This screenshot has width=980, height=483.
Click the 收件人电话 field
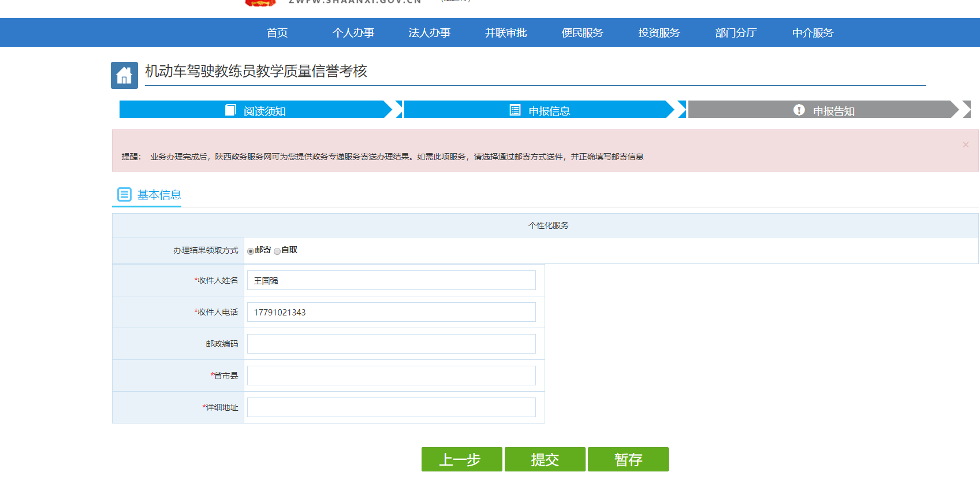click(391, 312)
